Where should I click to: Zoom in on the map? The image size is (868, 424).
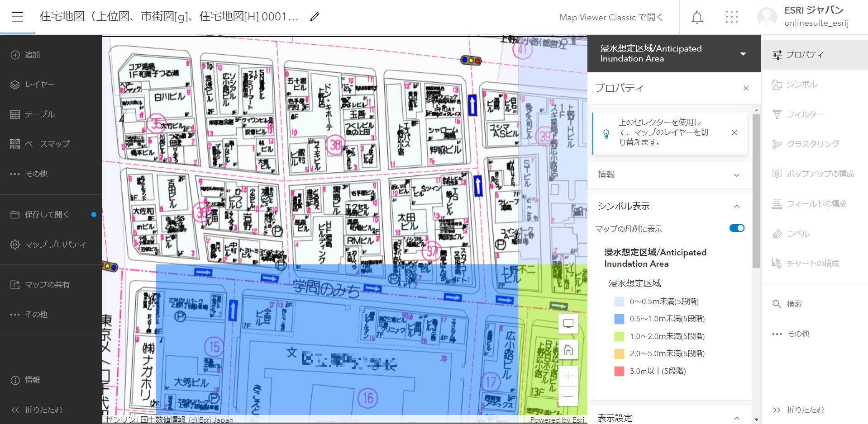coord(568,376)
